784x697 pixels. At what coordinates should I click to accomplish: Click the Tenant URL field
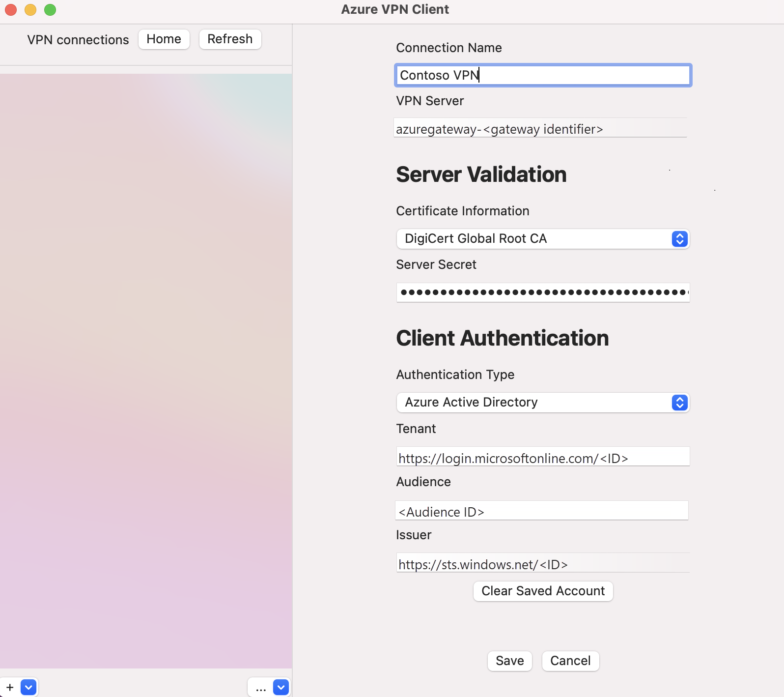[x=543, y=457]
